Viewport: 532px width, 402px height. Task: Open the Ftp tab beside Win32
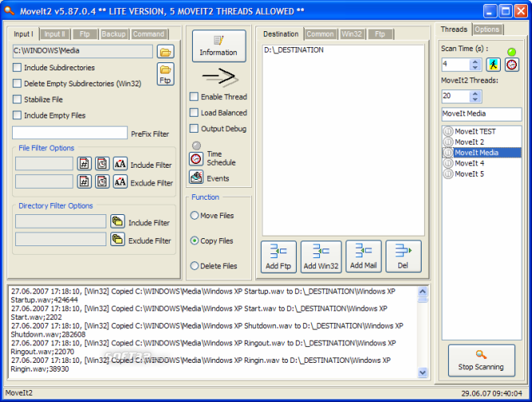click(x=380, y=34)
